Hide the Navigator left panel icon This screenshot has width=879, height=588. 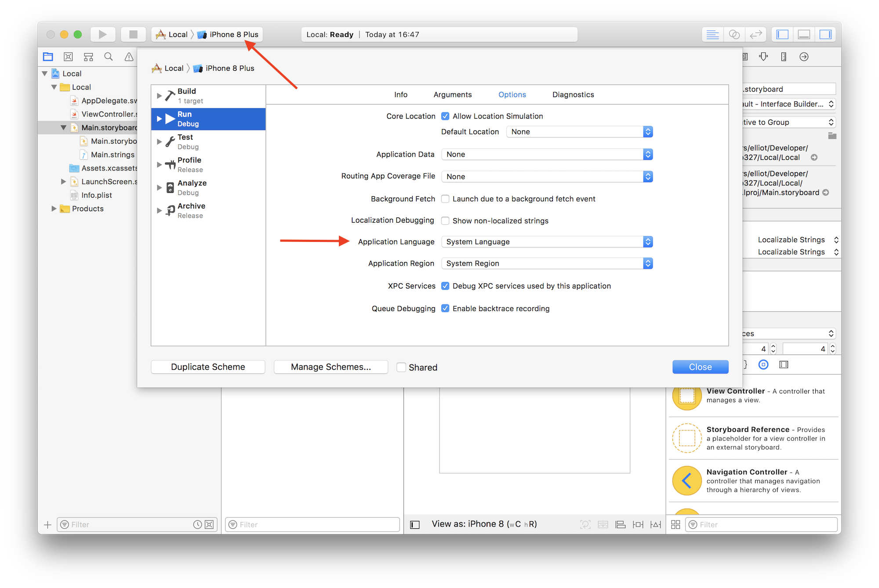pos(782,34)
